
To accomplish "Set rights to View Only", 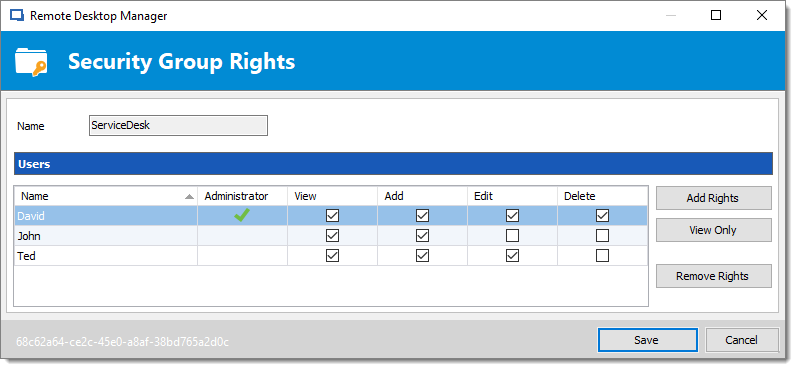I will click(714, 230).
